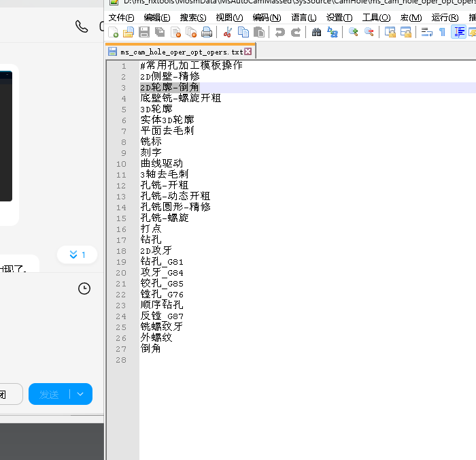Open the 宏(M) menu
This screenshot has height=460, width=476.
pos(411,18)
